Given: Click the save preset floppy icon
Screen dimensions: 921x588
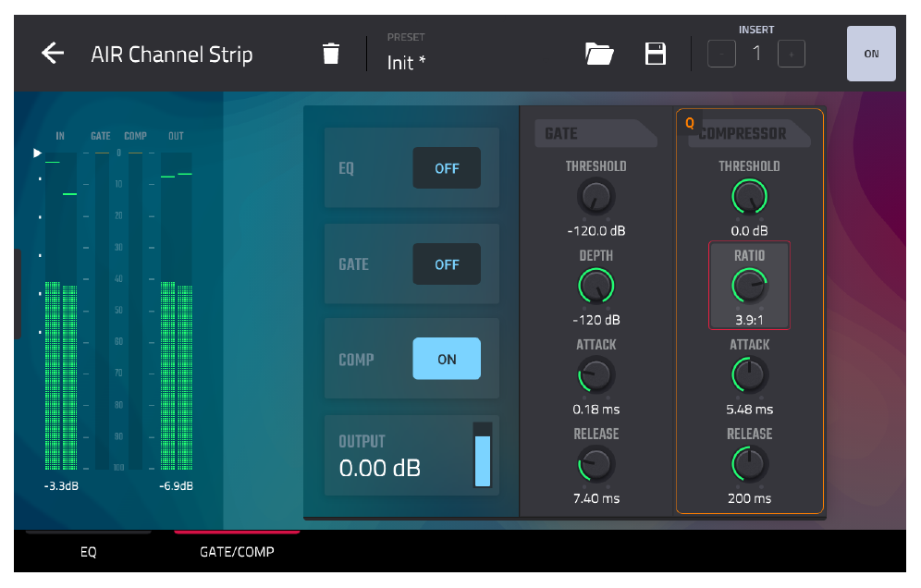Looking at the screenshot, I should (x=655, y=54).
